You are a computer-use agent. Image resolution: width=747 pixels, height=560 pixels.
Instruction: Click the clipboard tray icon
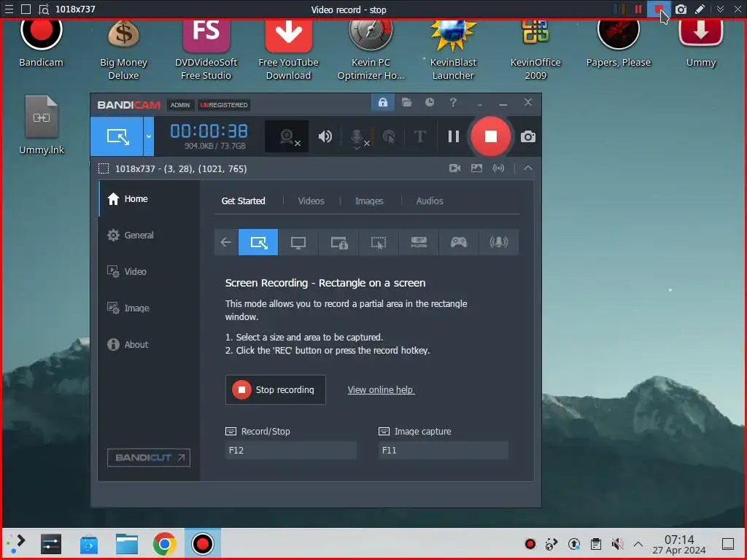tap(595, 544)
